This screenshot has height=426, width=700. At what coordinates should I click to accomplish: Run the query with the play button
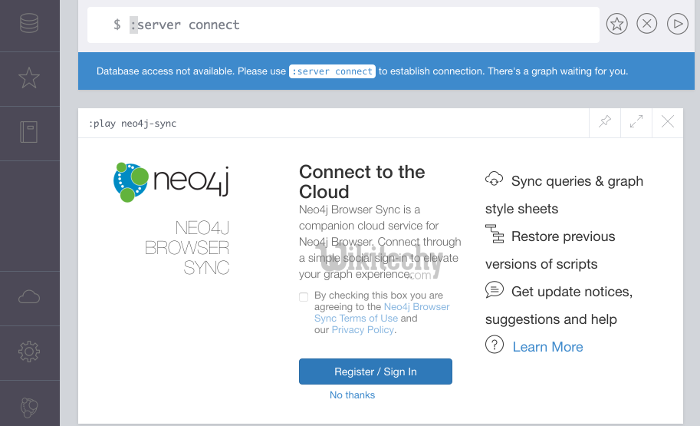pos(677,24)
